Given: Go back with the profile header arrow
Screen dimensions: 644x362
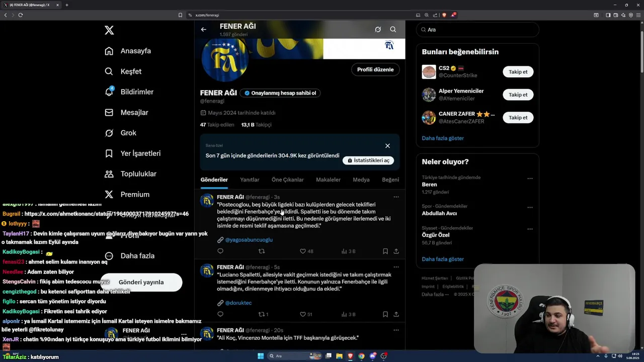Looking at the screenshot, I should [203, 29].
